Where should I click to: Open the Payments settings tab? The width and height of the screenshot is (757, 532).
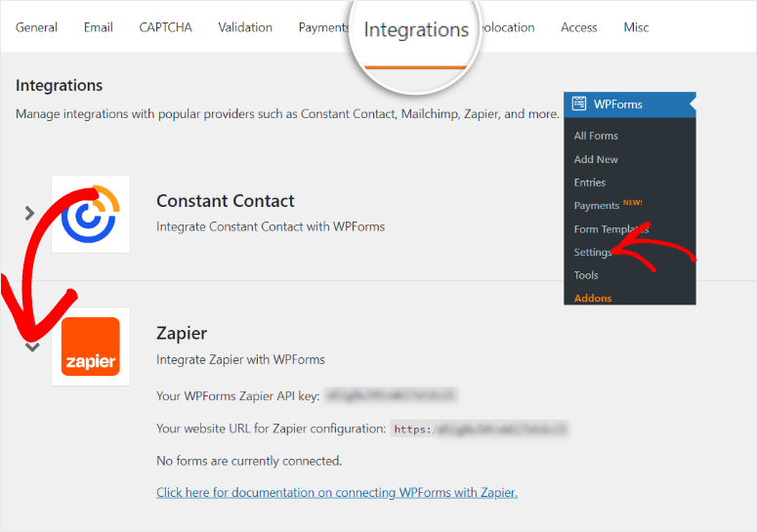click(x=323, y=27)
